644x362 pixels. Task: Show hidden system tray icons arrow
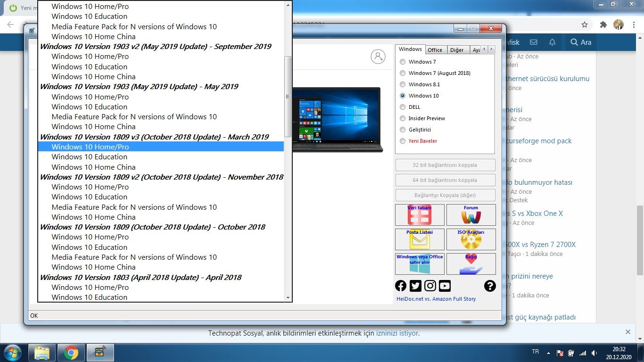pos(548,353)
